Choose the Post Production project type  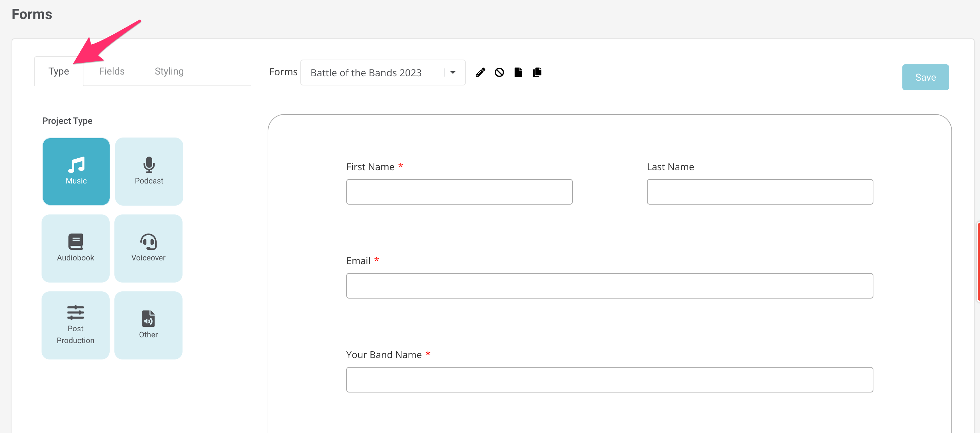point(75,325)
